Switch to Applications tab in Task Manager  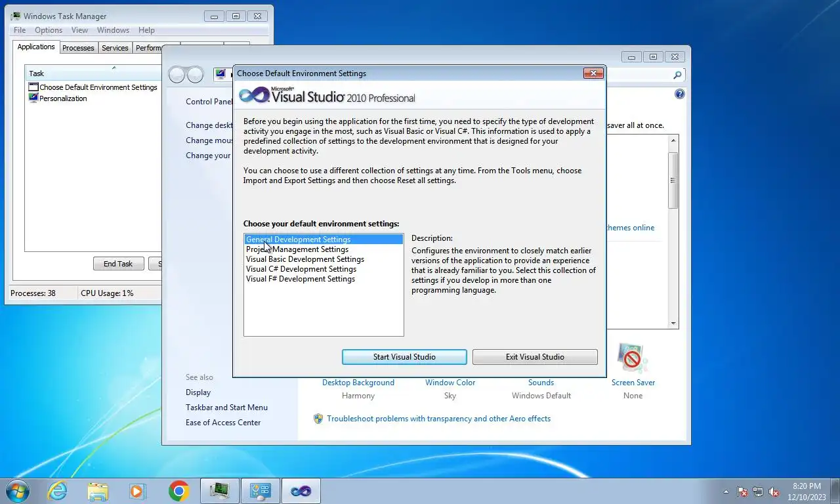click(x=36, y=47)
